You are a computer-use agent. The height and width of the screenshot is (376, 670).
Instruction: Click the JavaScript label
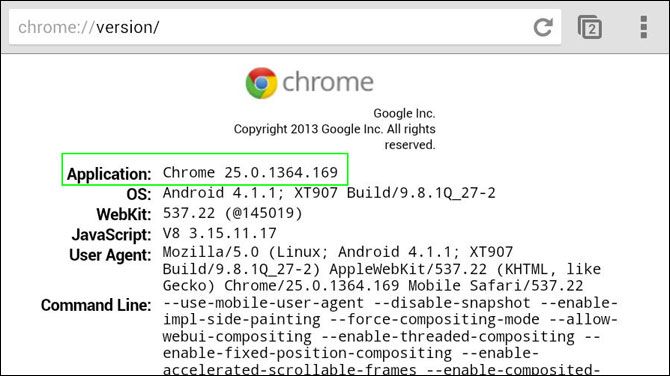point(112,234)
